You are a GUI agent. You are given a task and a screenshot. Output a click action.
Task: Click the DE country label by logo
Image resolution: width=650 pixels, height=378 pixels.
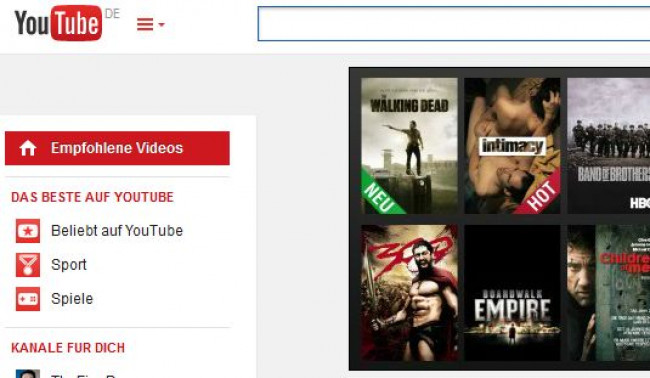pos(112,14)
